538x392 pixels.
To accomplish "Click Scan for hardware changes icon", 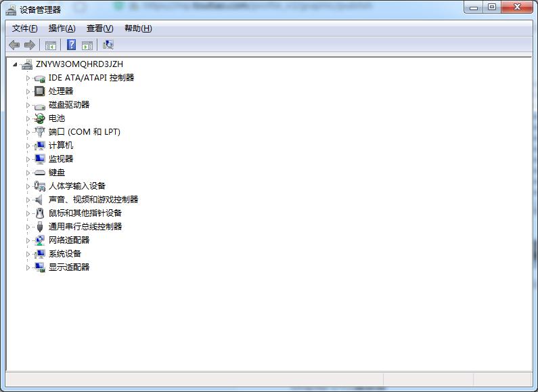I will pos(108,45).
